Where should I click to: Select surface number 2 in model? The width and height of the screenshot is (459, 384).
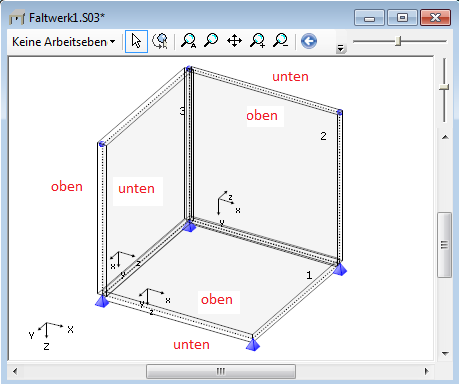point(323,136)
